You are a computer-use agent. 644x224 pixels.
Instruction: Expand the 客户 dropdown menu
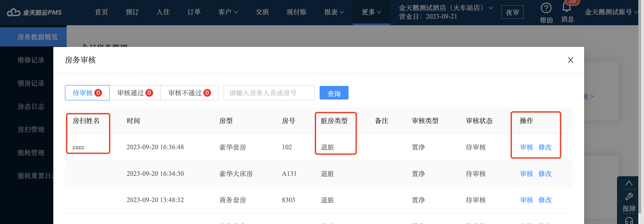[x=228, y=12]
